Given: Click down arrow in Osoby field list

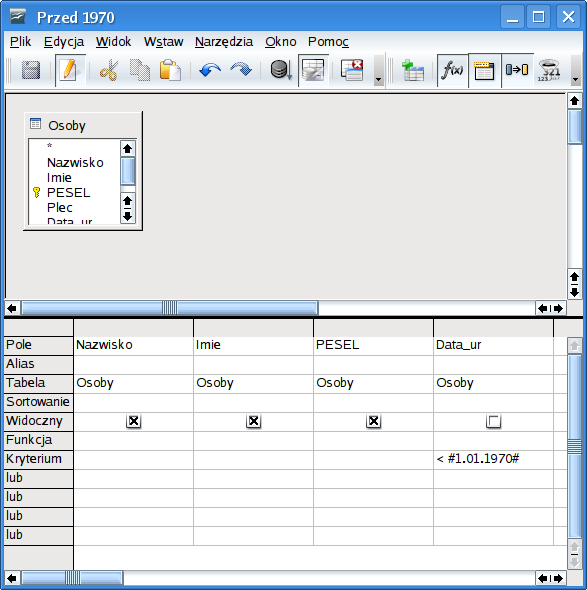Looking at the screenshot, I should (128, 216).
